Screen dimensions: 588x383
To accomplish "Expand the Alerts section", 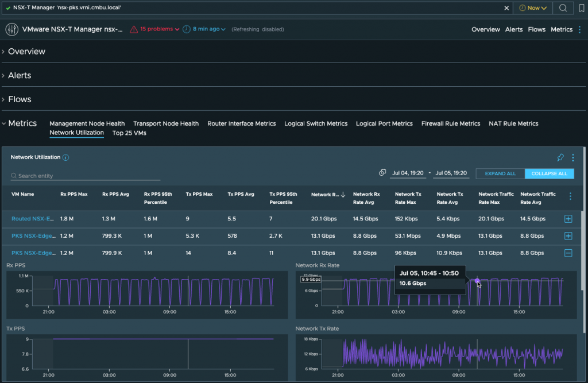I will click(20, 75).
